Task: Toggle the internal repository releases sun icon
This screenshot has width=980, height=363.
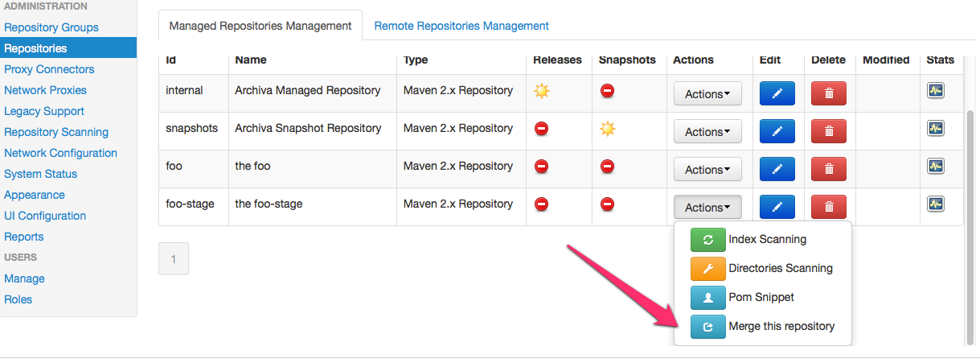Action: (542, 91)
